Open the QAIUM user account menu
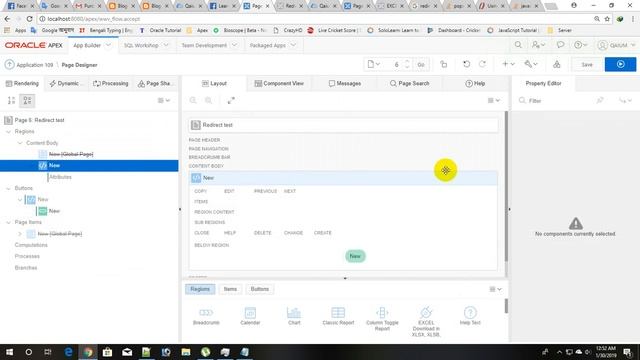The width and height of the screenshot is (640, 360). pyautogui.click(x=617, y=45)
